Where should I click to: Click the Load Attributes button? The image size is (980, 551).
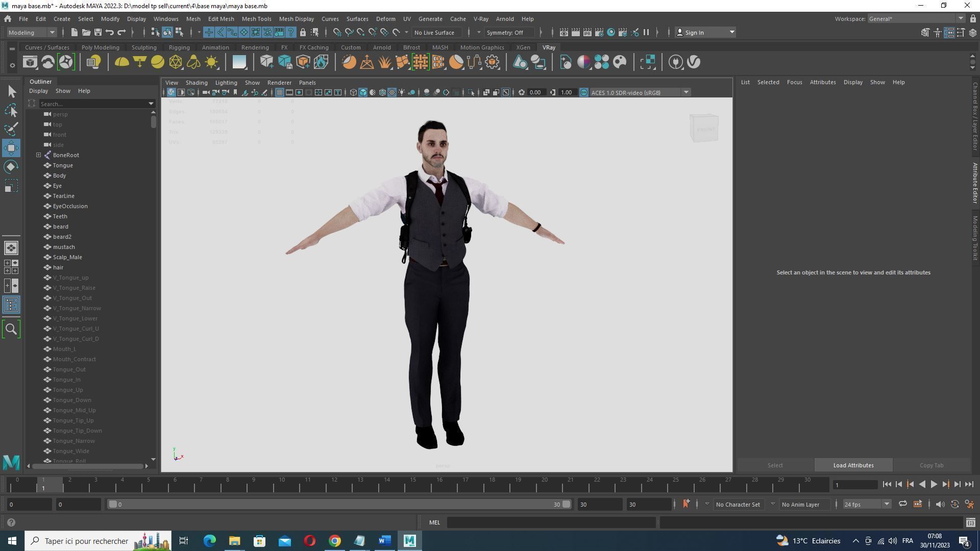(853, 465)
